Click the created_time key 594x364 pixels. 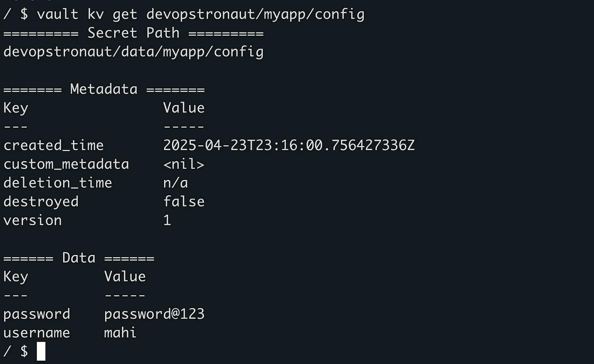54,146
